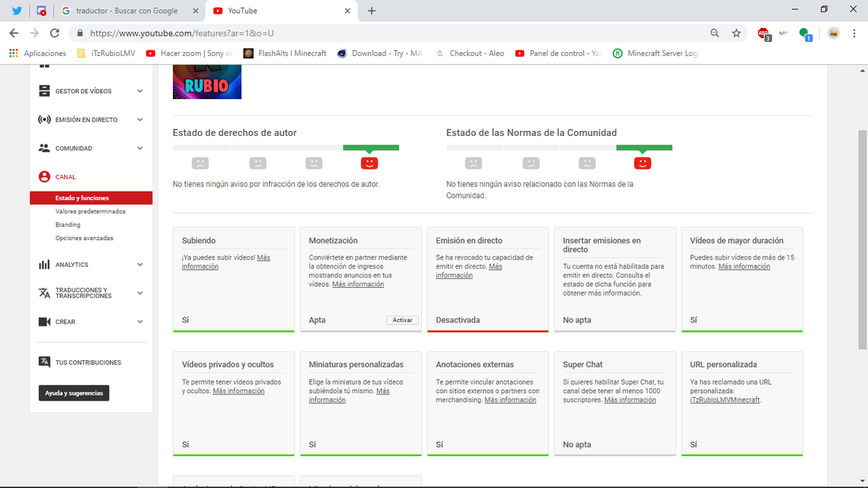The width and height of the screenshot is (868, 488).
Task: Close the traductor Google tab
Action: (x=196, y=11)
